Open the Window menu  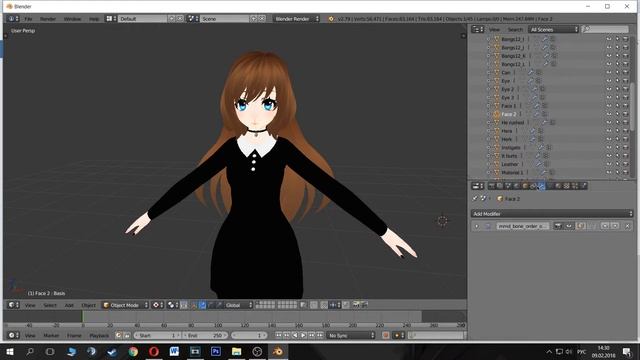[72, 19]
